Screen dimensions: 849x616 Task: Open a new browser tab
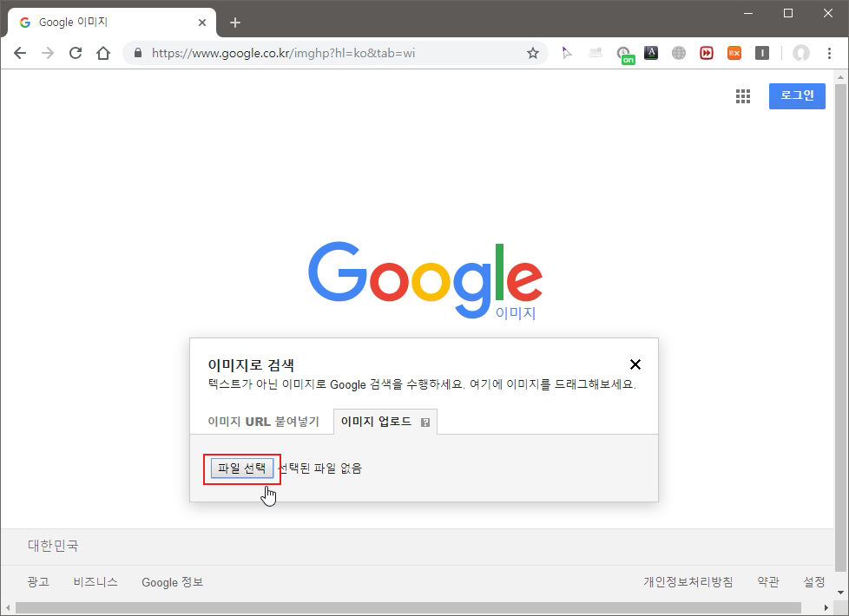click(235, 23)
